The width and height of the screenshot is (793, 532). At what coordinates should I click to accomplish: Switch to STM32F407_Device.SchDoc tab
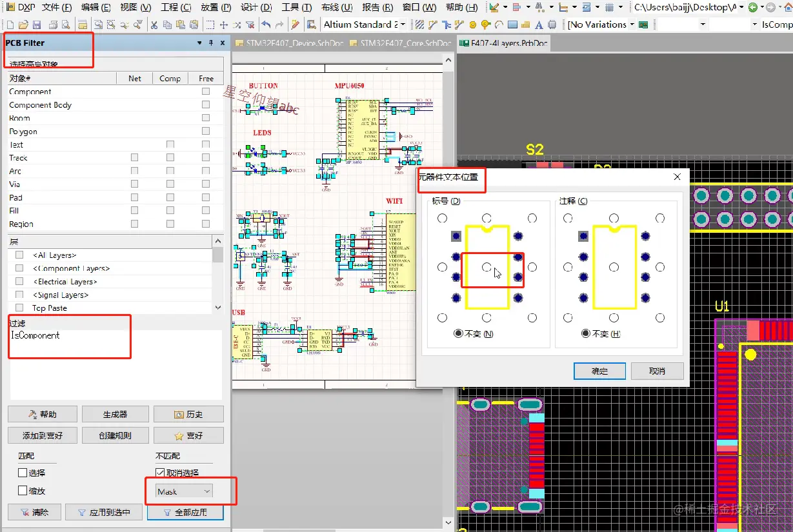(x=288, y=43)
